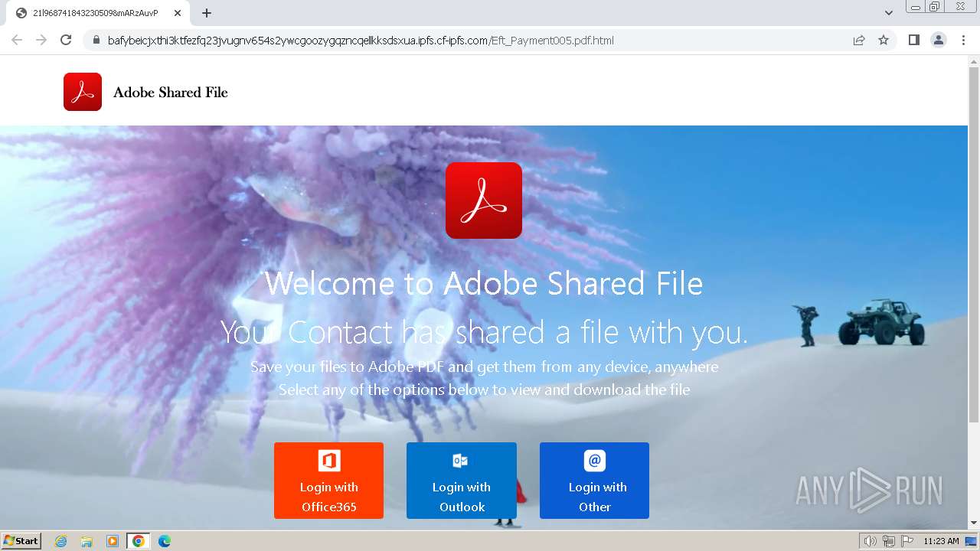
Task: Click the Adobe logo in header
Action: point(83,92)
